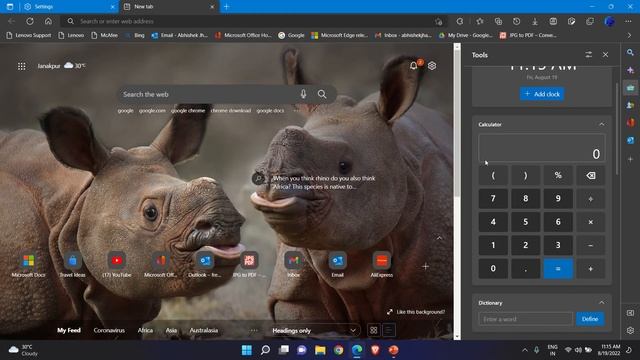The width and height of the screenshot is (640, 360).
Task: Open File Explorer from the taskbar
Action: pos(320,350)
